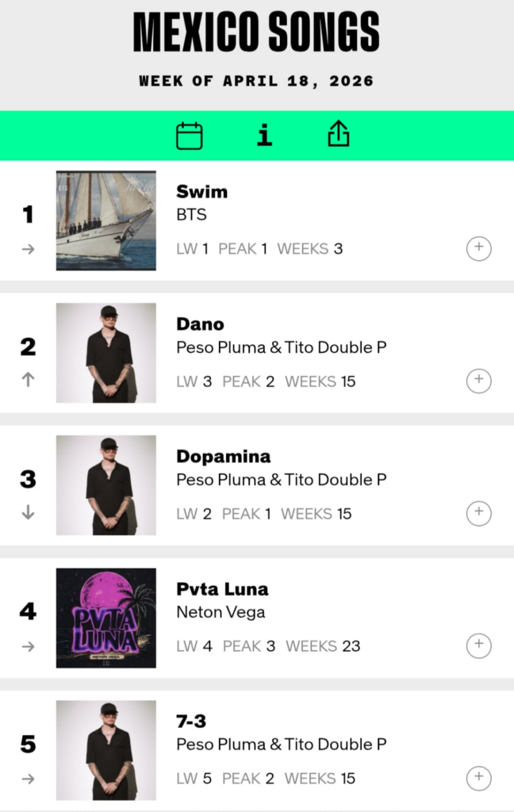514x812 pixels.
Task: Click plus icon on the 7-3 row
Action: click(478, 778)
